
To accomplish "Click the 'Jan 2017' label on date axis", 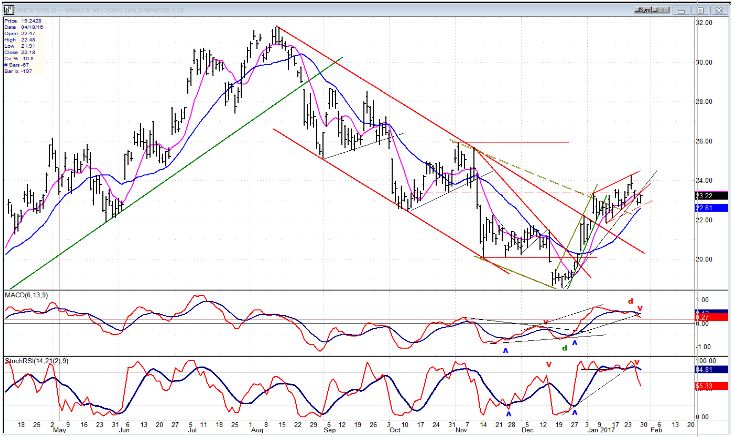I will pos(599,430).
